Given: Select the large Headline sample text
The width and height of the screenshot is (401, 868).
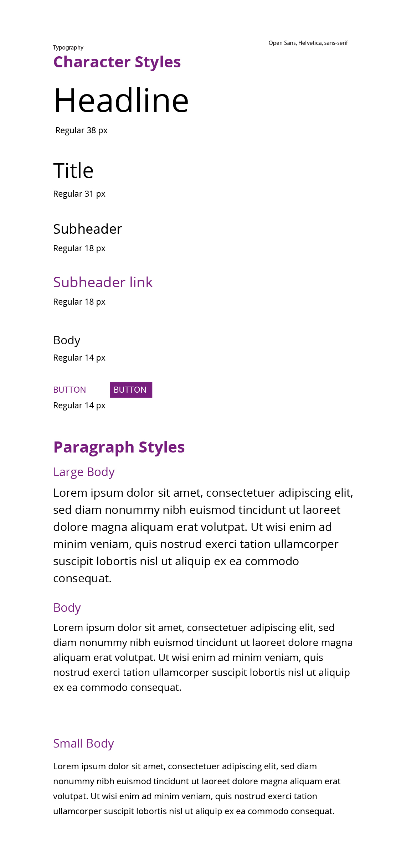Looking at the screenshot, I should click(121, 101).
